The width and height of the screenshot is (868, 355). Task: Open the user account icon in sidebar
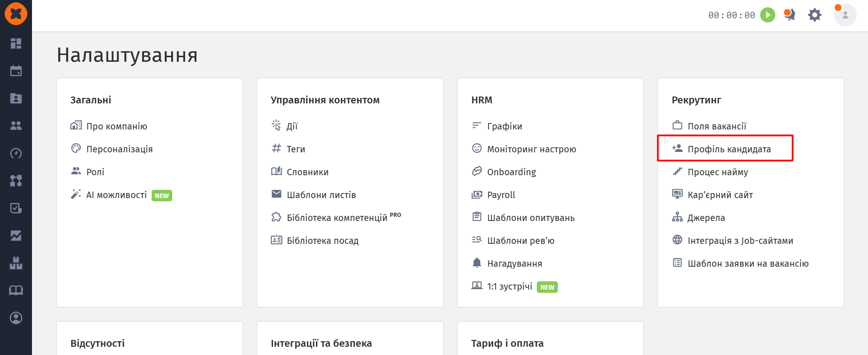click(x=16, y=318)
